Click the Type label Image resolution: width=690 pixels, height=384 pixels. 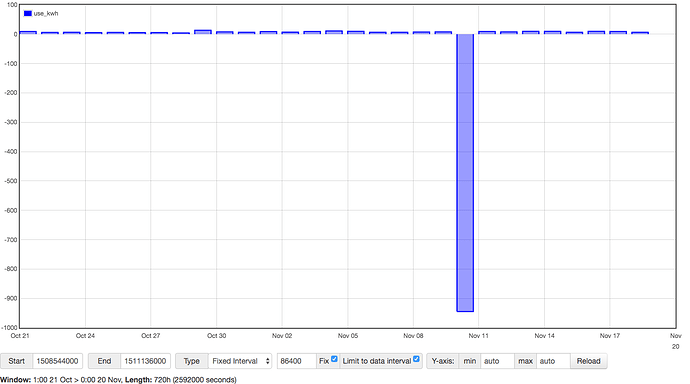(x=191, y=361)
